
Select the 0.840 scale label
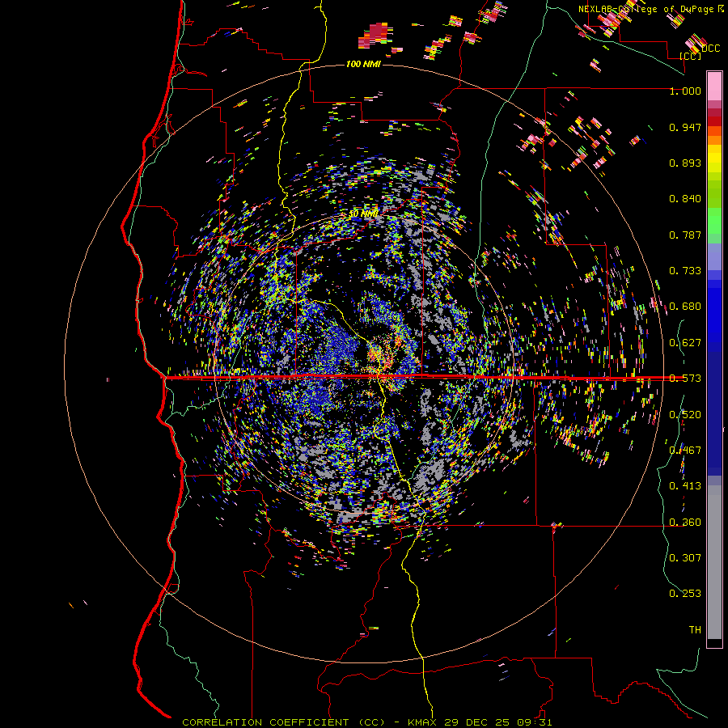(685, 199)
